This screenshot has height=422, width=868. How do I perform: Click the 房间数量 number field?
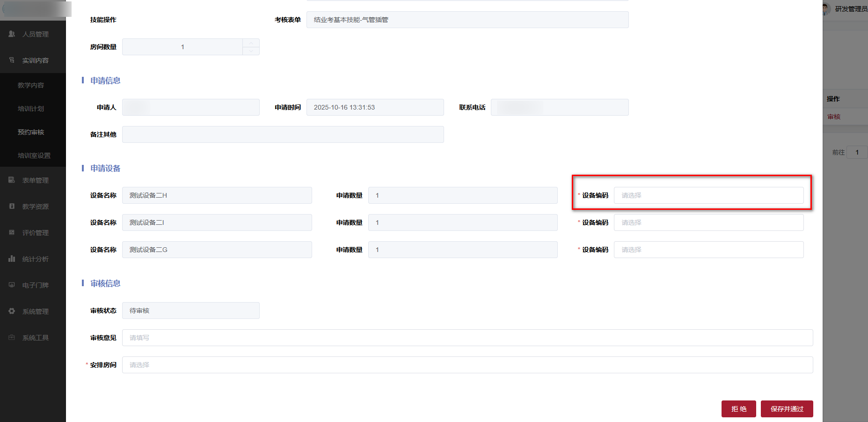point(182,47)
